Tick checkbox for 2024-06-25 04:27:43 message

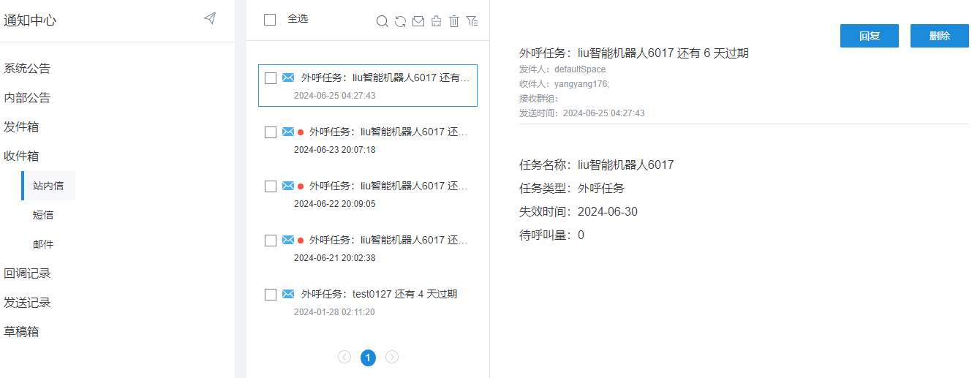pyautogui.click(x=271, y=78)
